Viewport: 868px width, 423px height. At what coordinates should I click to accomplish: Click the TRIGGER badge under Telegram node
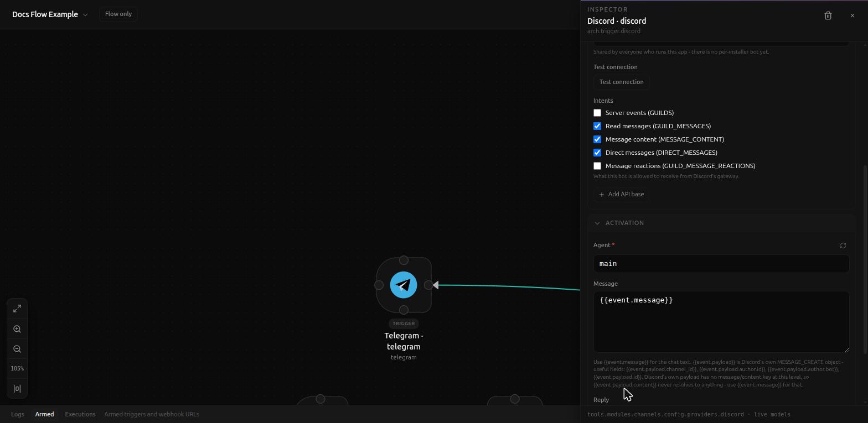pos(404,323)
